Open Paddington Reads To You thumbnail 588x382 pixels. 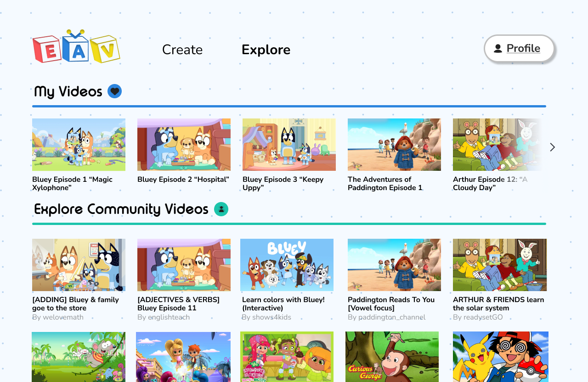click(394, 265)
